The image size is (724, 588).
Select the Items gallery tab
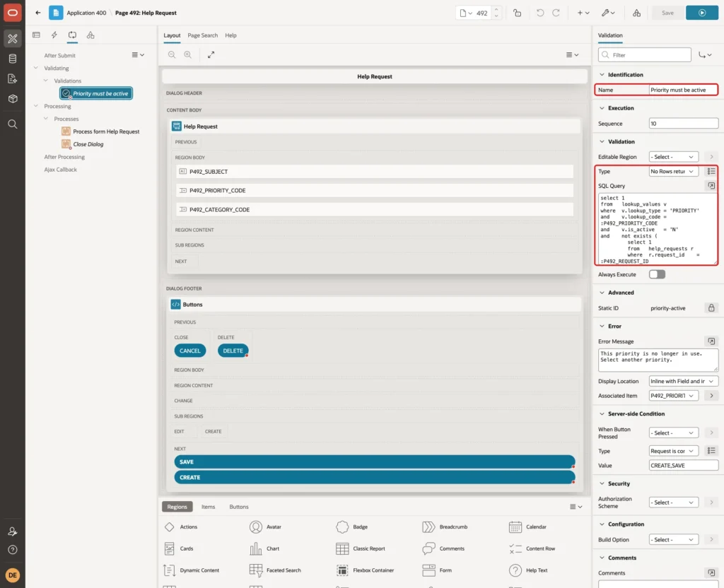pyautogui.click(x=209, y=507)
